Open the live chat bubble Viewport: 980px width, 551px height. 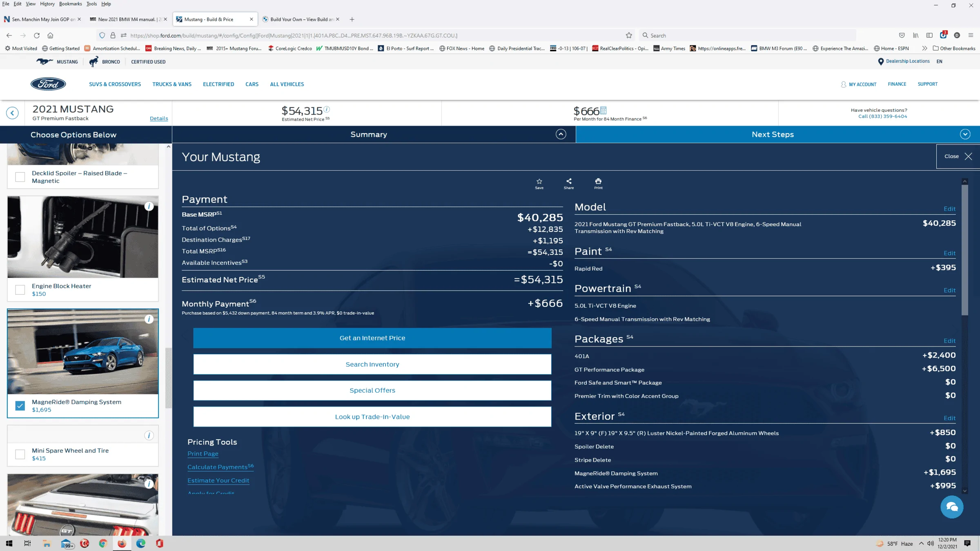point(952,507)
